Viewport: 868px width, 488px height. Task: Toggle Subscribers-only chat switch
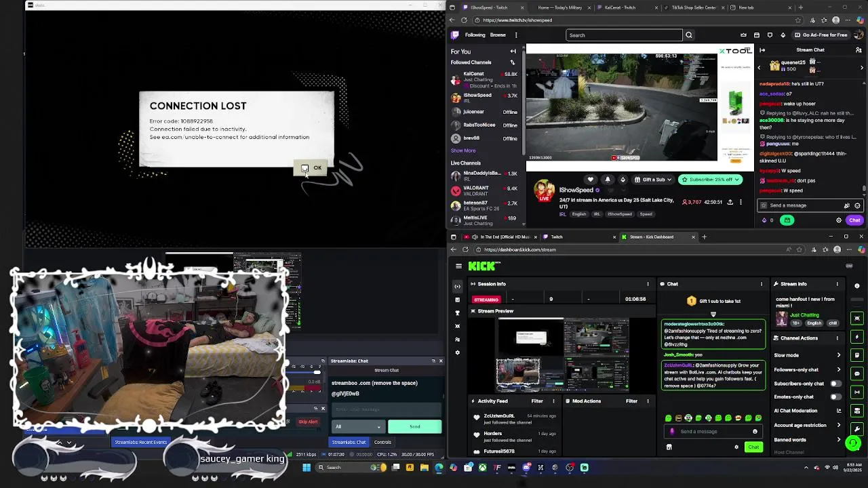coord(835,384)
